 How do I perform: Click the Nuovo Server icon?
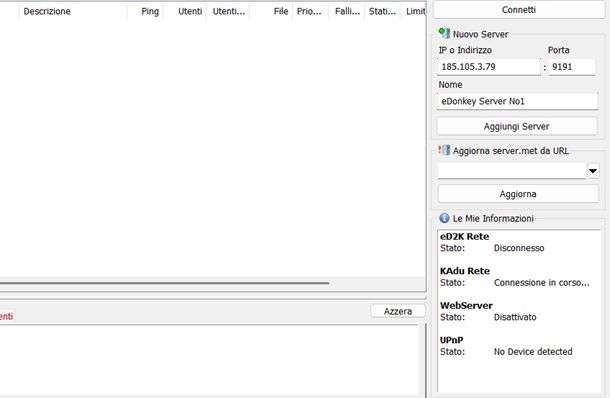click(x=444, y=33)
